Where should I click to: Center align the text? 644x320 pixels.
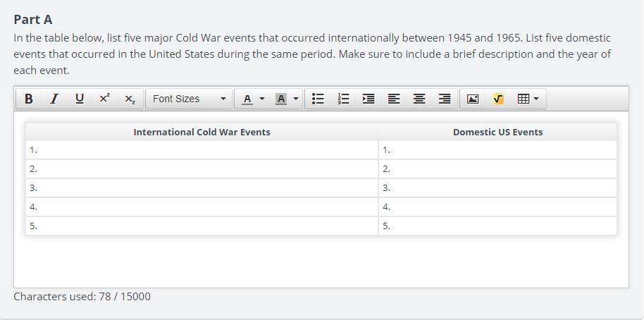pyautogui.click(x=419, y=99)
